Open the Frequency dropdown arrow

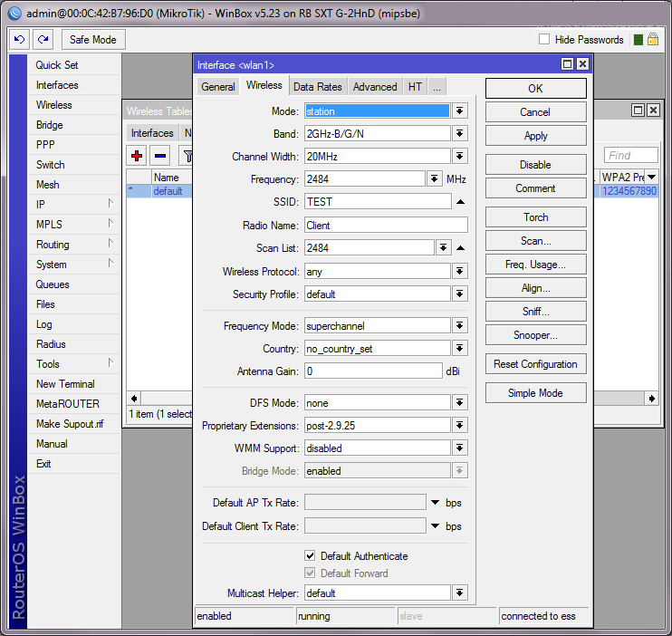[x=434, y=178]
